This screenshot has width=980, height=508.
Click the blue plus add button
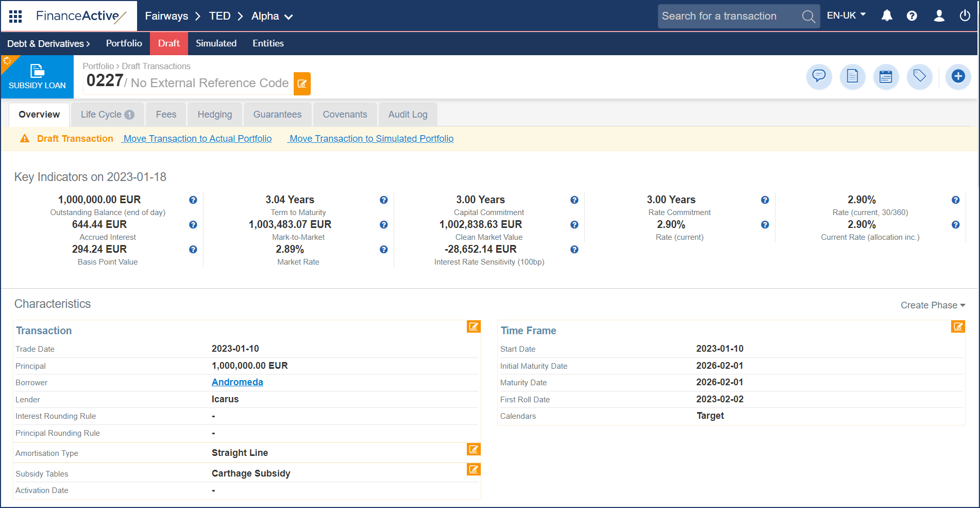[x=958, y=77]
